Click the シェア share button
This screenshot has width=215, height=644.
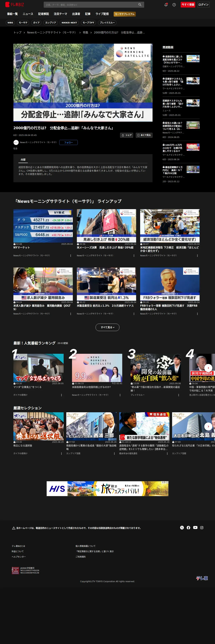click(126, 135)
